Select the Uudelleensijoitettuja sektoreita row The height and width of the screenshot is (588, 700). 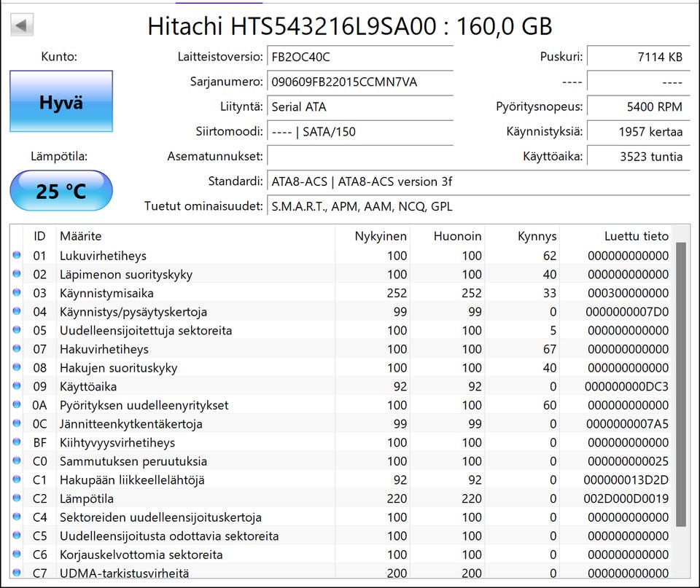click(342, 330)
